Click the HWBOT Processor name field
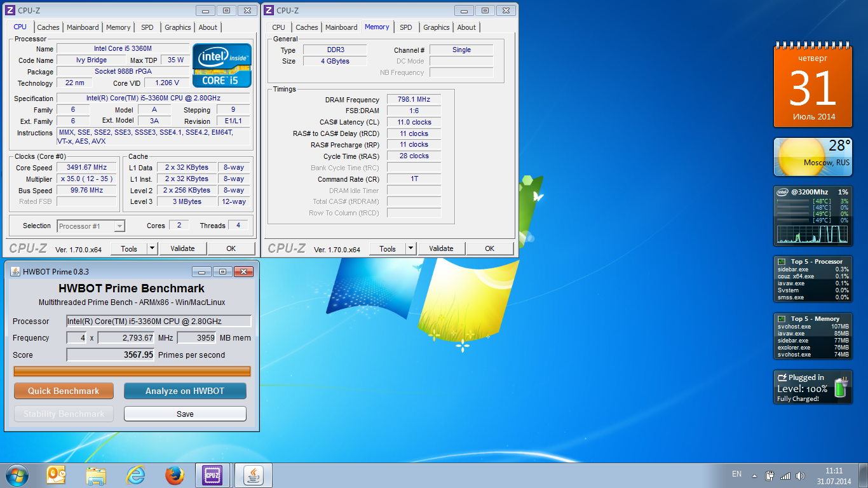The width and height of the screenshot is (868, 488). pyautogui.click(x=159, y=321)
